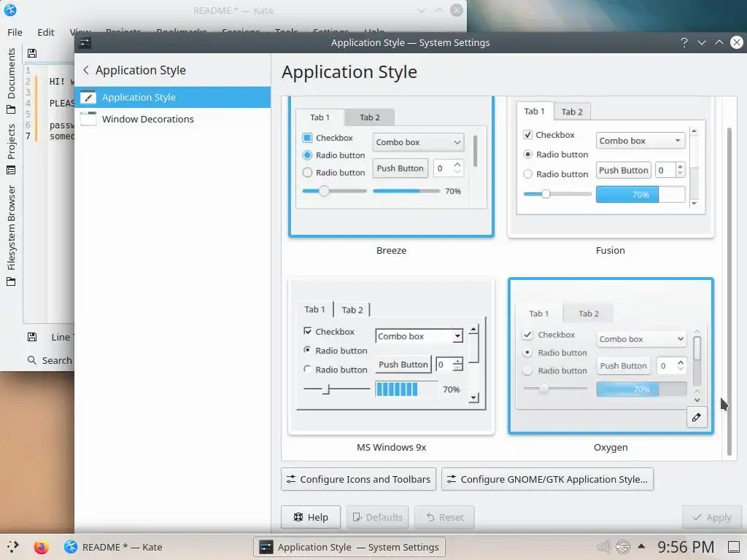This screenshot has width=747, height=560.
Task: Click the slider handle in Breeze preview
Action: click(324, 191)
